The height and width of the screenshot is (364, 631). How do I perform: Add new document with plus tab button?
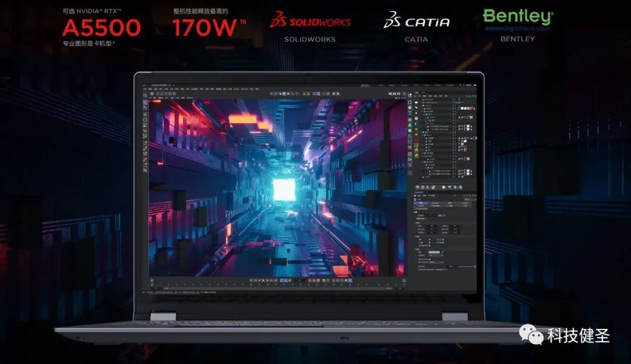point(174,85)
